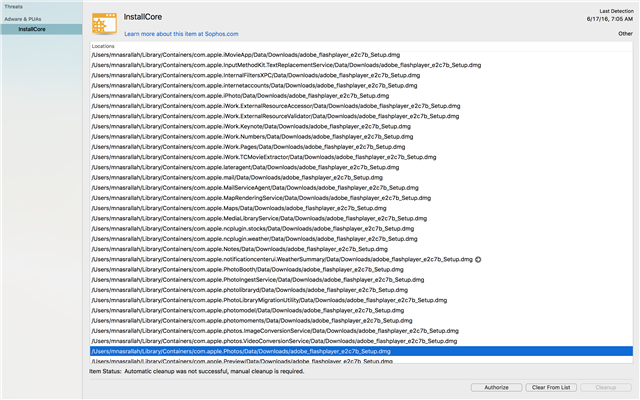This screenshot has height=400, width=640.
Task: Select the partially visible com.apple.Preview row
Action: coord(361,360)
